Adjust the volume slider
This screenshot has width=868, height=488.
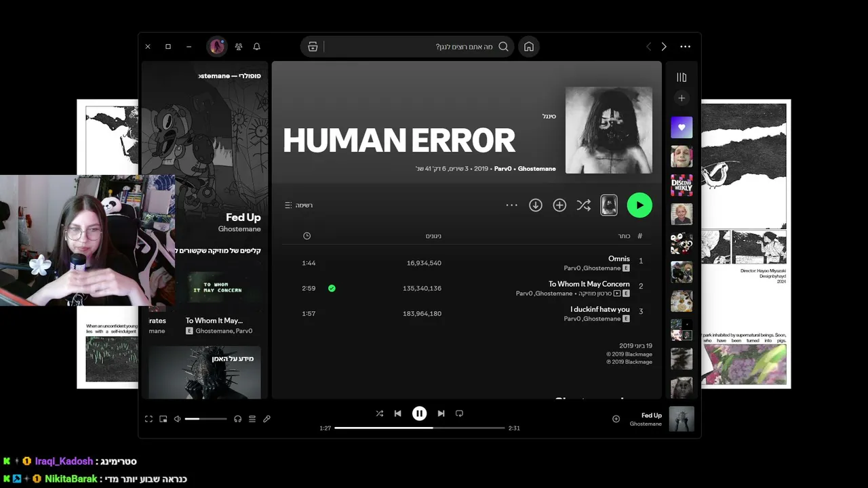(x=206, y=419)
